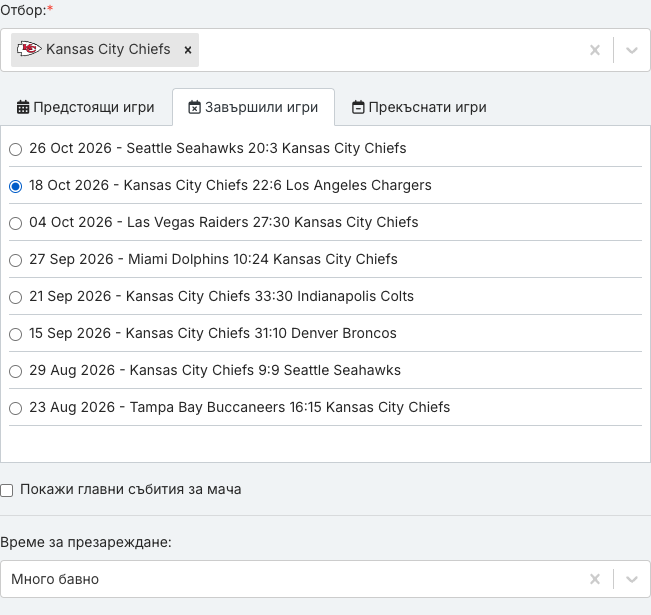Image resolution: width=651 pixels, height=615 pixels.
Task: Click text Seattle Seahawks 20:3 Kansas City Chiefs
Action: tap(266, 148)
